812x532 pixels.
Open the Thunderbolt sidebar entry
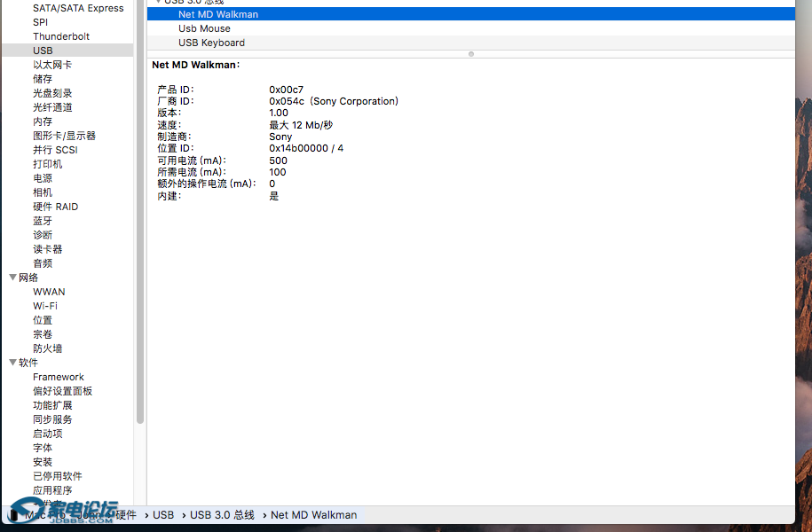click(x=61, y=36)
